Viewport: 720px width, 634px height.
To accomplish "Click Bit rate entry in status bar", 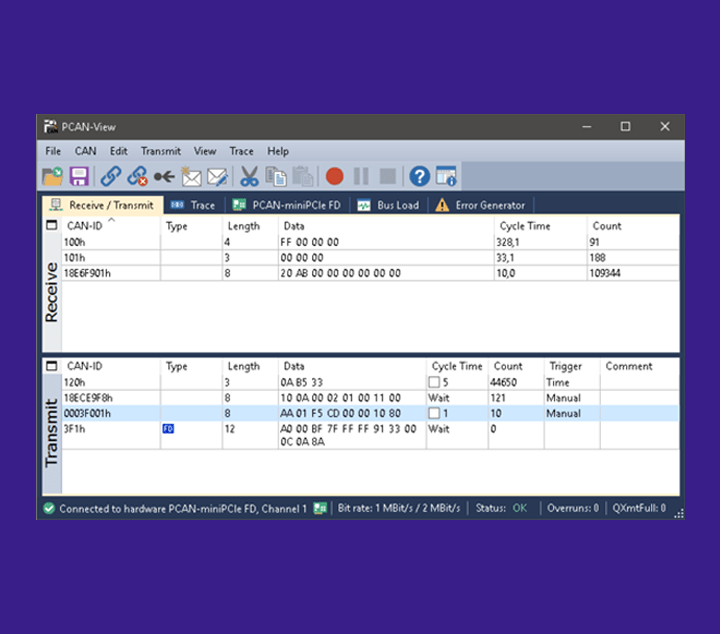I will pos(399,508).
